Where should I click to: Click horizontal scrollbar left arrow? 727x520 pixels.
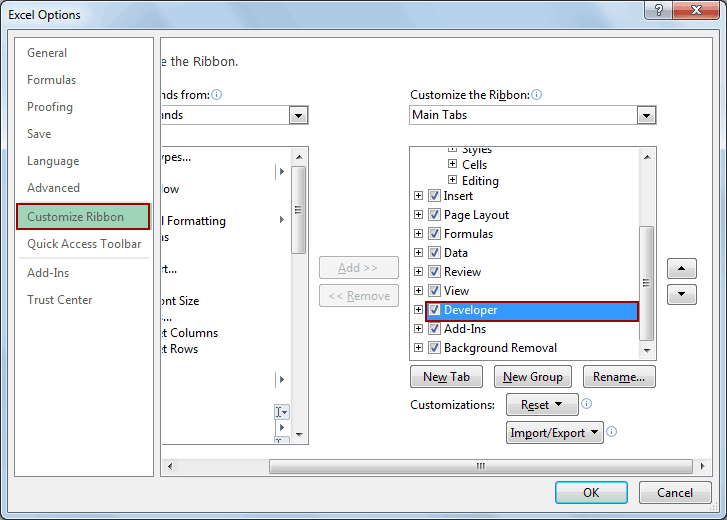170,466
